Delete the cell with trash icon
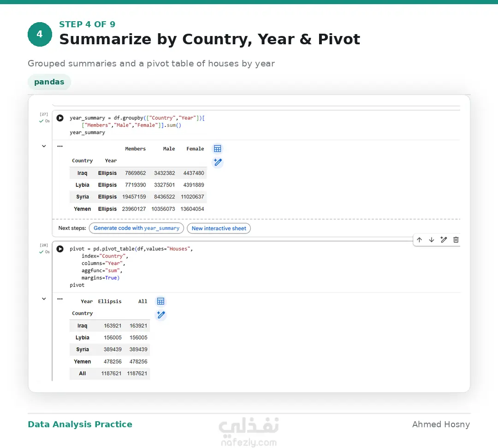This screenshot has width=498, height=448. click(x=456, y=240)
